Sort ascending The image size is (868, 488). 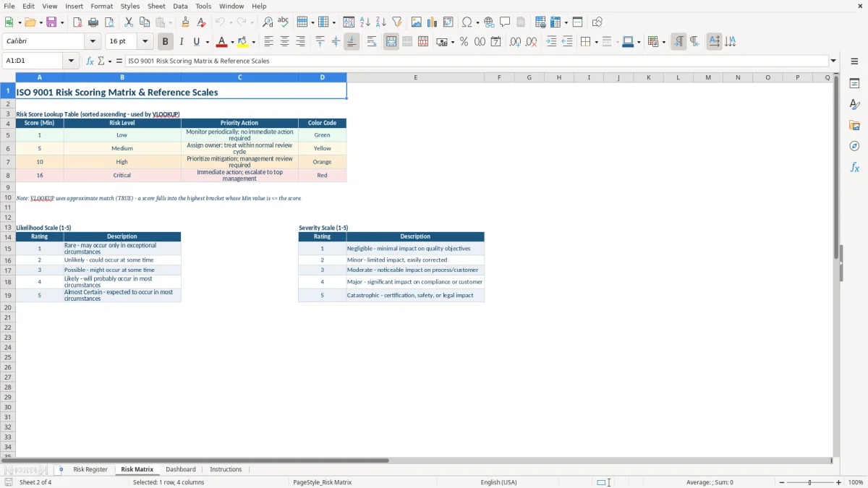point(365,22)
